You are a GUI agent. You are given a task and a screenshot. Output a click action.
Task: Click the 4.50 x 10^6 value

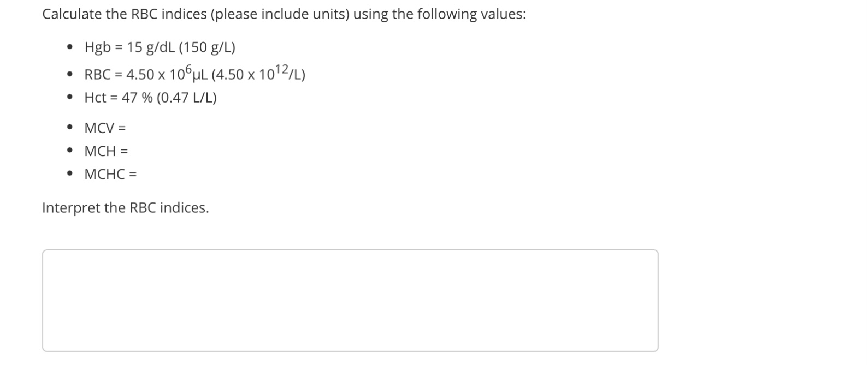pos(158,75)
